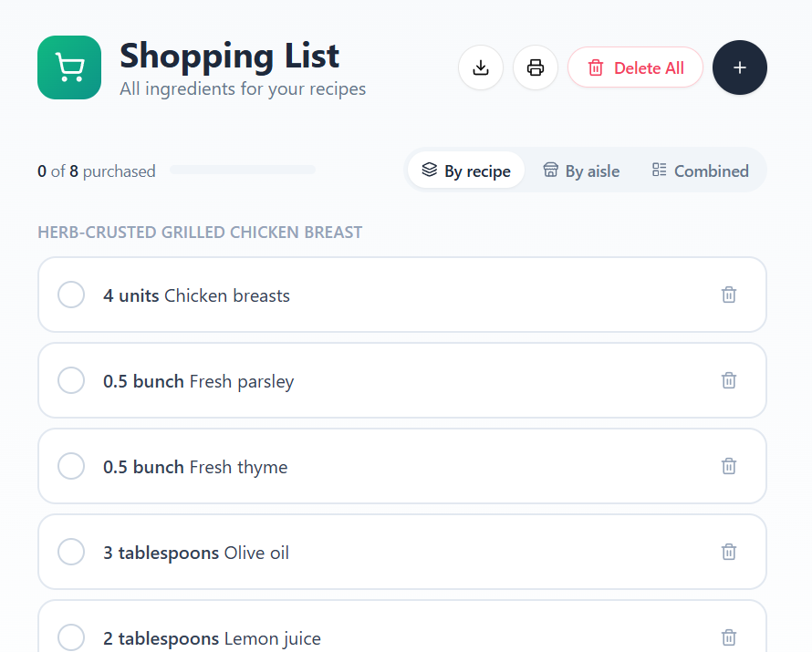Select the By recipe tab

pos(466,171)
